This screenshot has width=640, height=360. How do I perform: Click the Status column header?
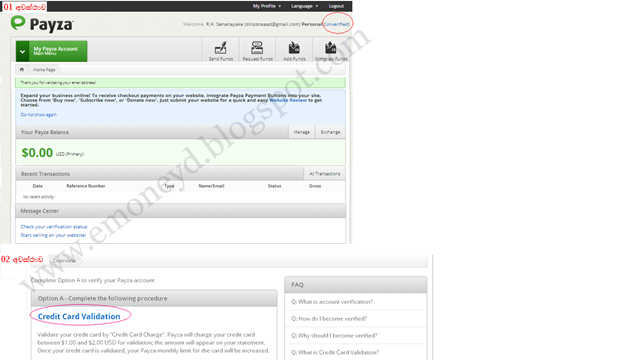(274, 186)
